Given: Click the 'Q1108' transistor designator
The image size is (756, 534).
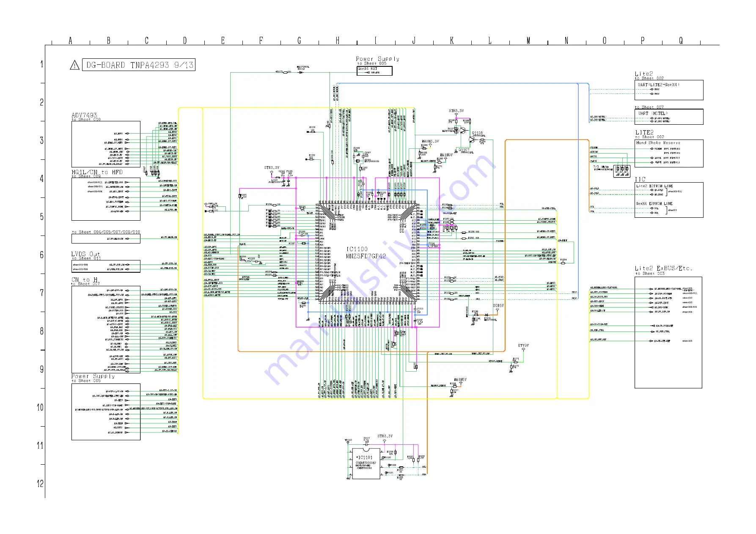Looking at the screenshot, I should point(477,133).
